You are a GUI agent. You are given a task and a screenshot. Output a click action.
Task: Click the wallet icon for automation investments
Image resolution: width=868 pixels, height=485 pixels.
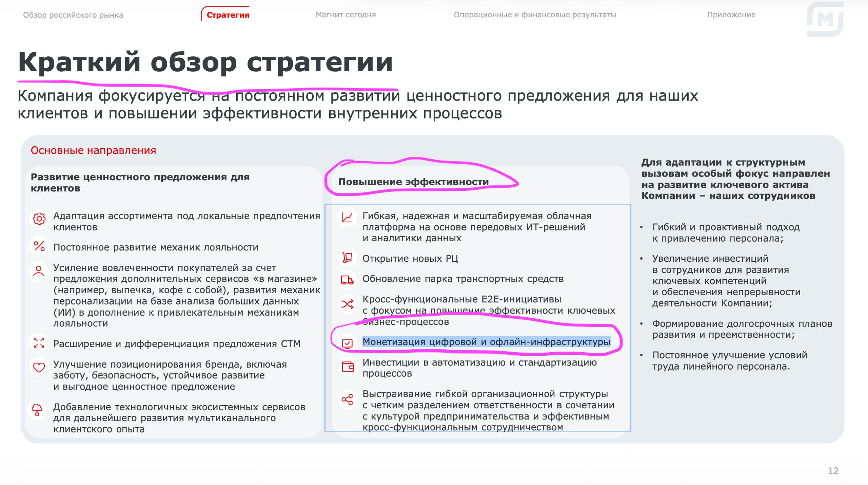348,367
